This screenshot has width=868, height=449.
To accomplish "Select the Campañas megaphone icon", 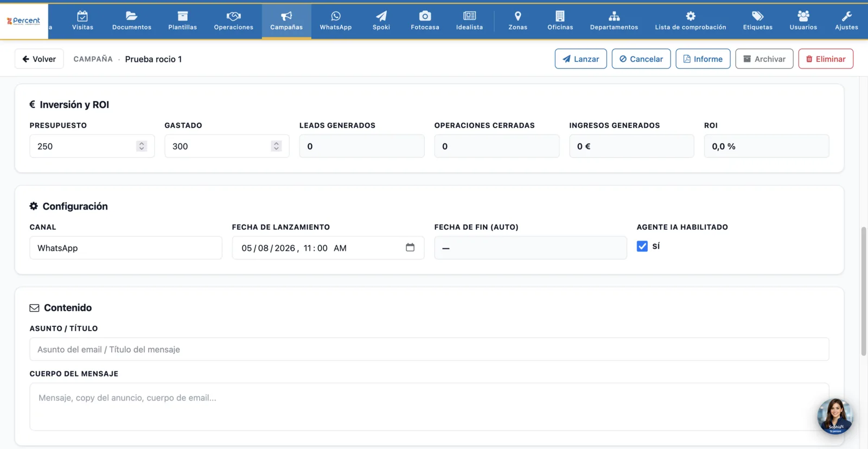I will [x=286, y=16].
